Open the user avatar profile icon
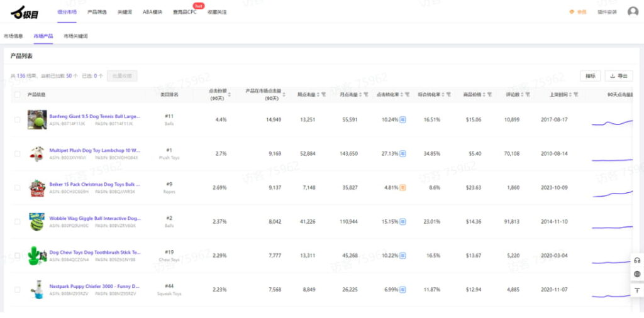 633,12
